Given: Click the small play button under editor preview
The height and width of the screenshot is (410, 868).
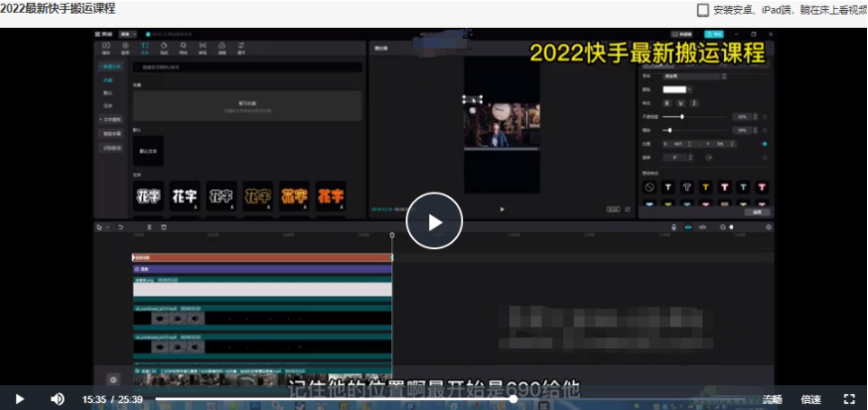Looking at the screenshot, I should point(503,209).
